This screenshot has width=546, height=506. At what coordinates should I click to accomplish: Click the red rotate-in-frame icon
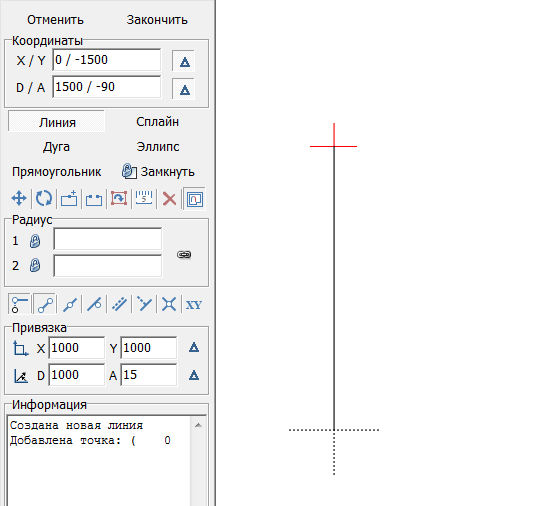(119, 199)
